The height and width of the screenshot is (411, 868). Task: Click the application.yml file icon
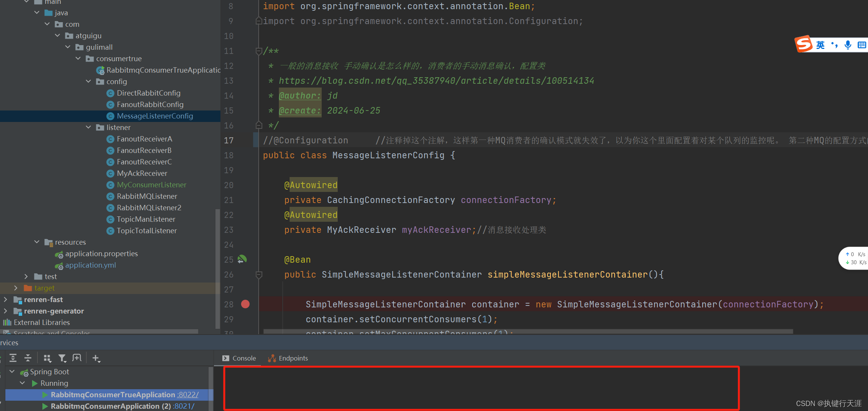59,265
